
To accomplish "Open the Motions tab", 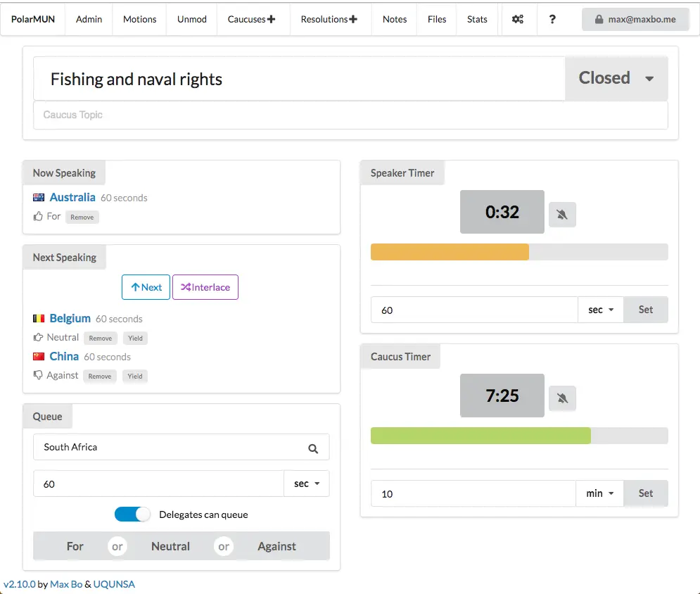I will point(139,19).
